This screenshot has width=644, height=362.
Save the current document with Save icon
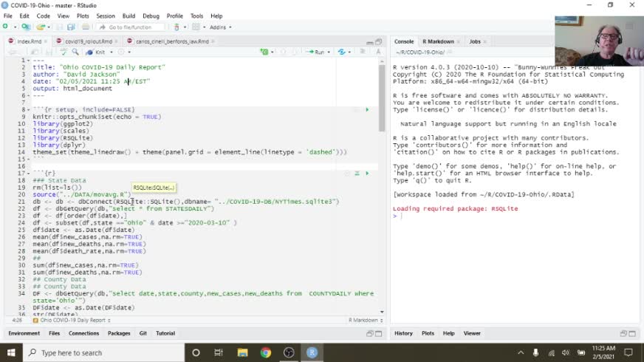point(60,27)
